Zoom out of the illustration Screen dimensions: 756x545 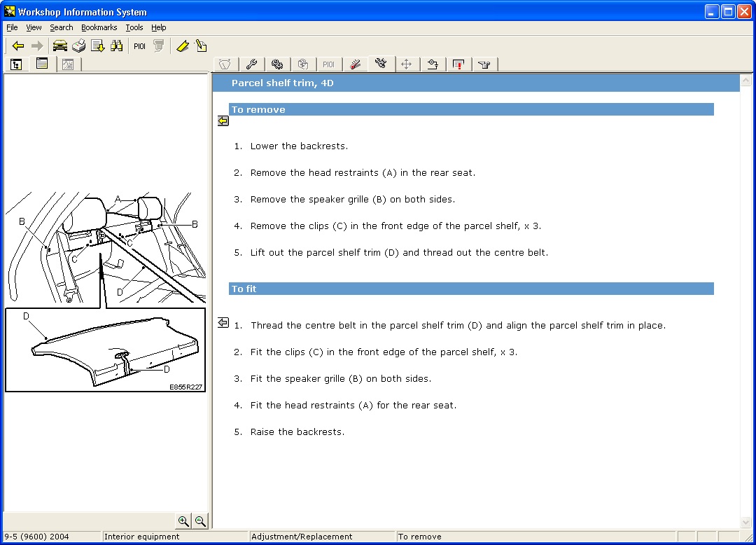pos(200,521)
